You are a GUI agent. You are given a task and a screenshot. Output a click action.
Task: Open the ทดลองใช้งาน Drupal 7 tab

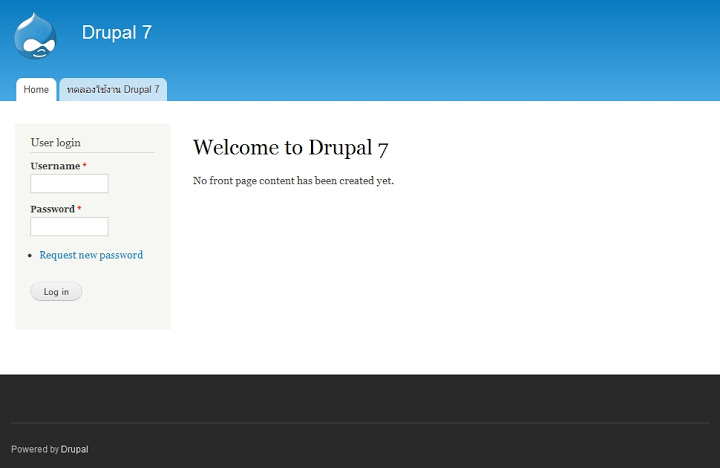[113, 90]
